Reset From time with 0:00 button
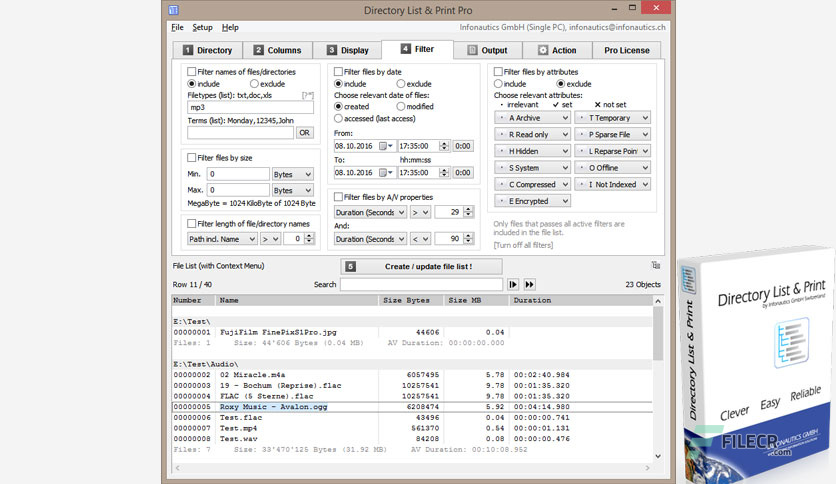The width and height of the screenshot is (836, 484). [463, 146]
